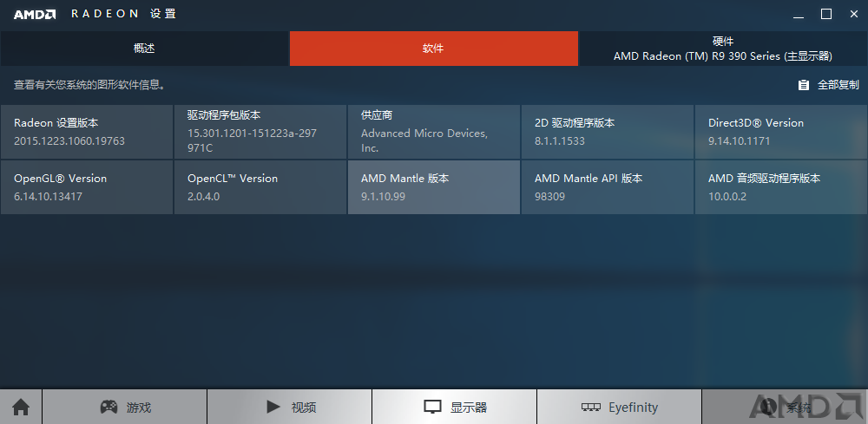Screen dimensions: 868x424
Task: Click Advanced Micro Devices, Inc. text
Action: tap(424, 140)
